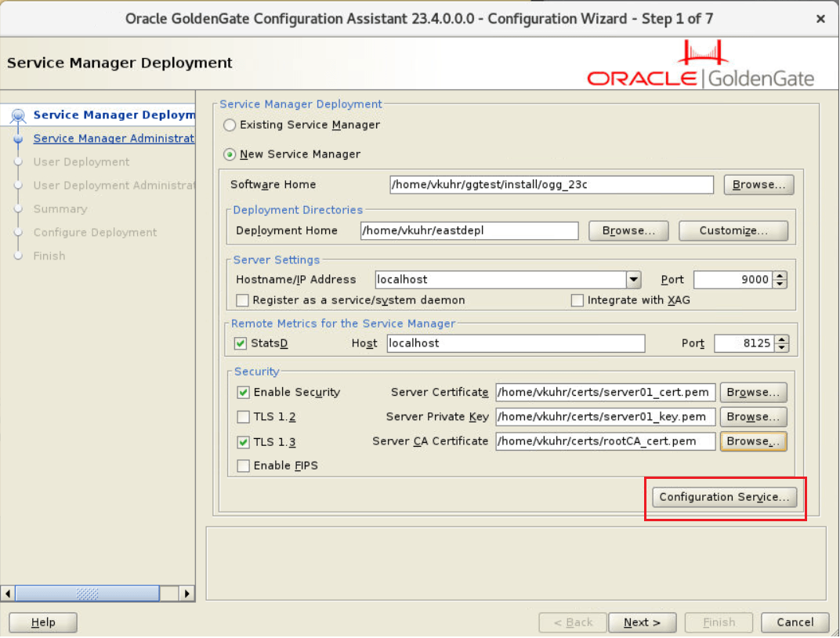Screen dimensions: 840x638
Task: Open the Configuration Service dialog
Action: pyautogui.click(x=724, y=497)
